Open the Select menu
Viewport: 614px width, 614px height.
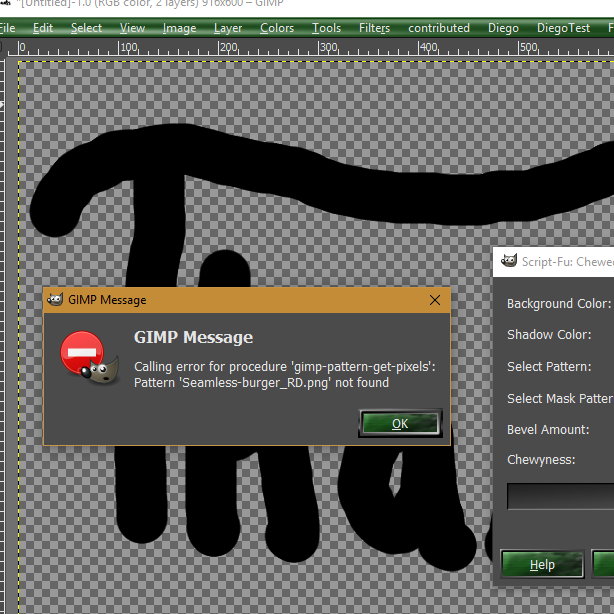coord(86,28)
